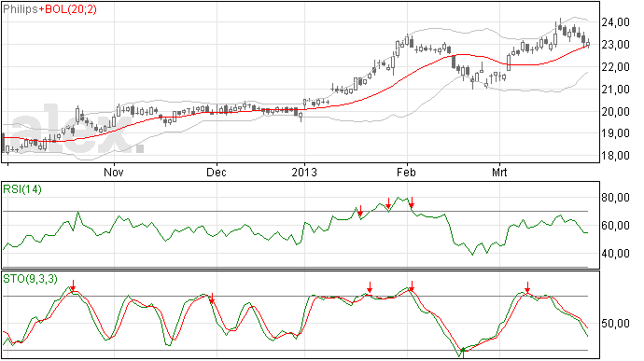Click the Dec date axis label
This screenshot has height=361, width=644.
coord(216,172)
